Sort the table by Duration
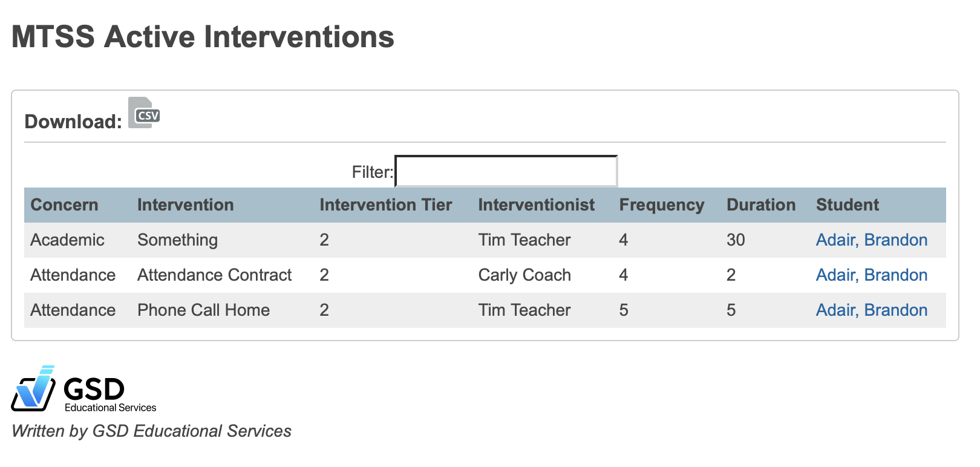The width and height of the screenshot is (980, 467). tap(761, 205)
